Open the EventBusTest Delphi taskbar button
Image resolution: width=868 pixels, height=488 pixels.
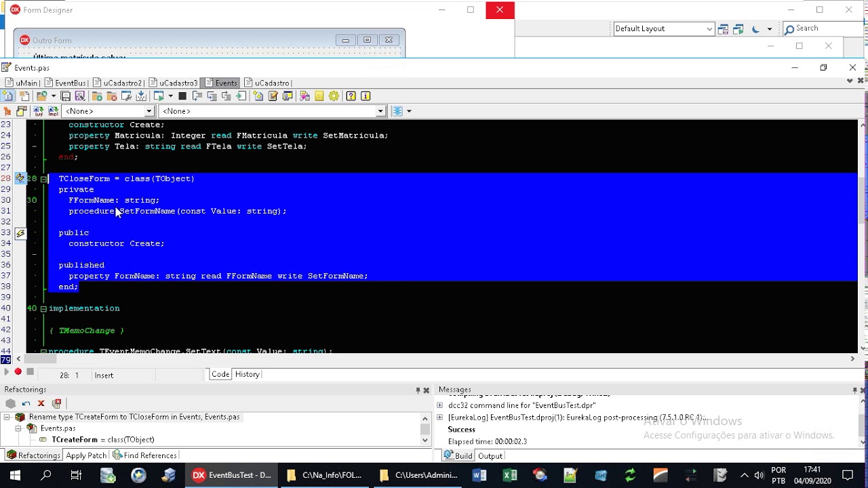click(232, 475)
